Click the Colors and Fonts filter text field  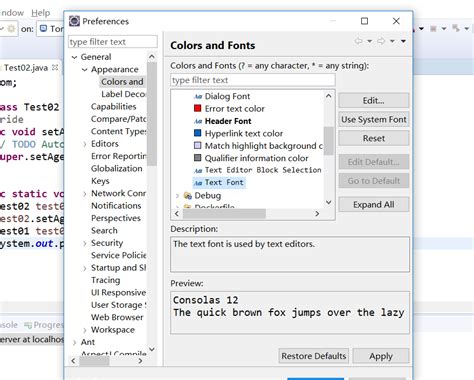coord(253,80)
